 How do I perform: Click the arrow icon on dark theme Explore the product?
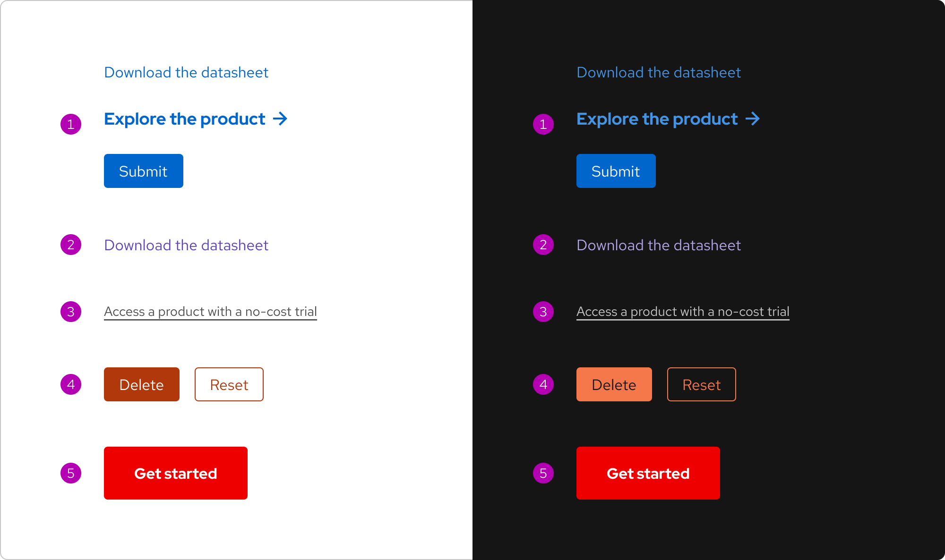(753, 119)
